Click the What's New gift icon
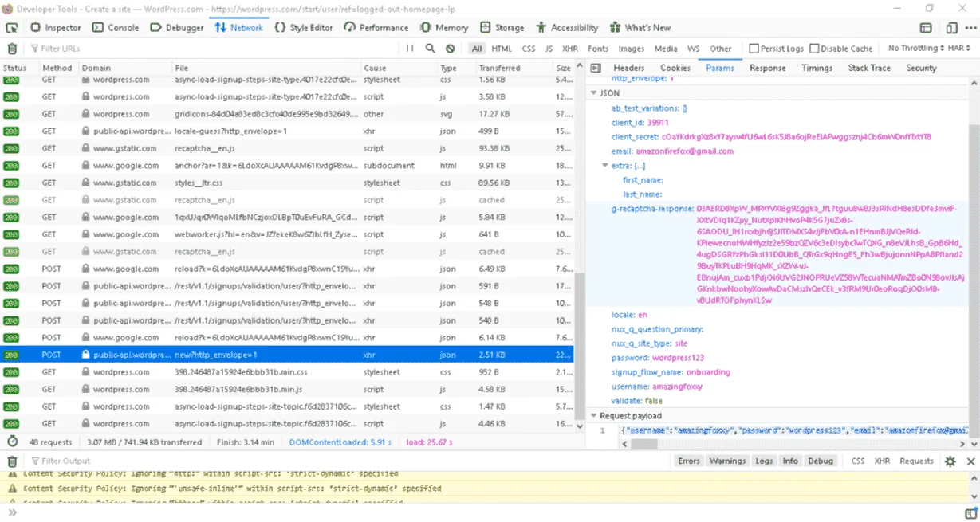Viewport: 980px width, 522px height. [x=615, y=27]
